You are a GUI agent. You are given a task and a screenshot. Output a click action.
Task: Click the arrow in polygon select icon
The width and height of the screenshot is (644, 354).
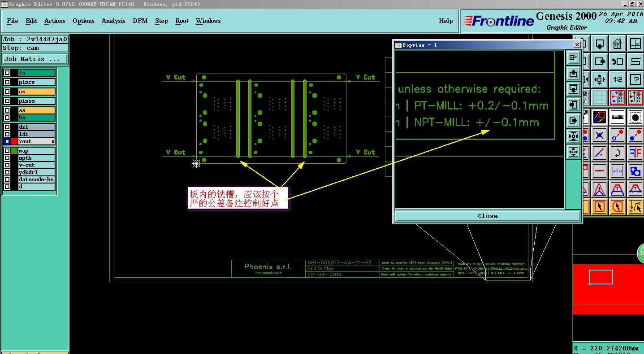618,207
